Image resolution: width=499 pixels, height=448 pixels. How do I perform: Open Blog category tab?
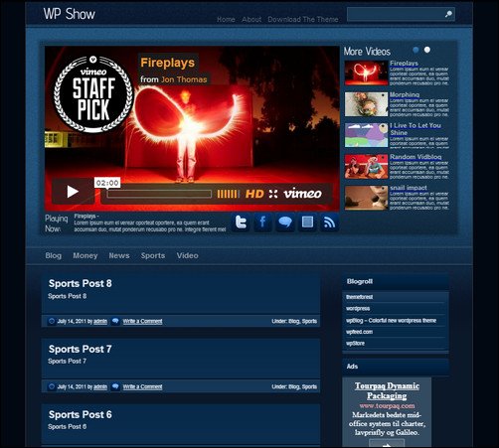pyautogui.click(x=54, y=255)
